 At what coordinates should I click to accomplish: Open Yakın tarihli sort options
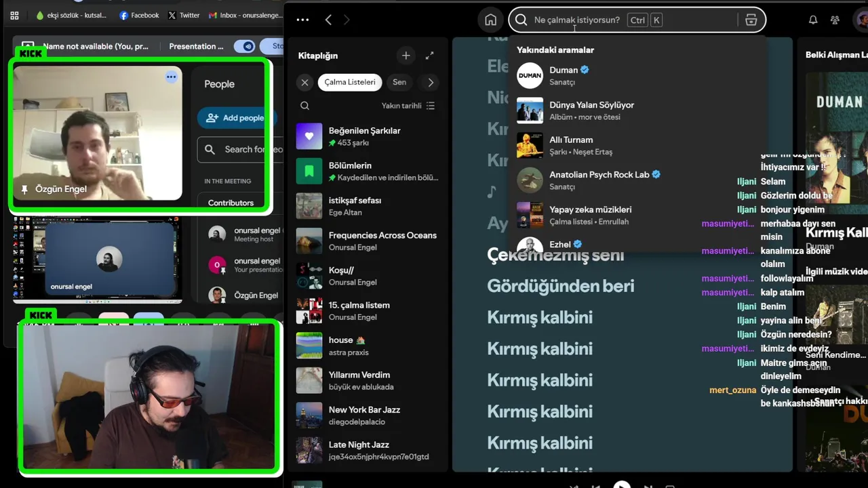click(x=408, y=106)
